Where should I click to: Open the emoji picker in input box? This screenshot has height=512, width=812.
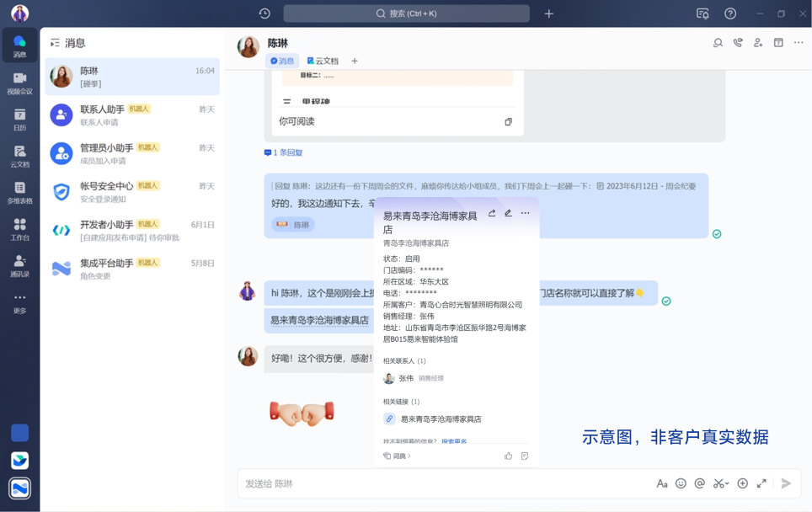tap(681, 483)
